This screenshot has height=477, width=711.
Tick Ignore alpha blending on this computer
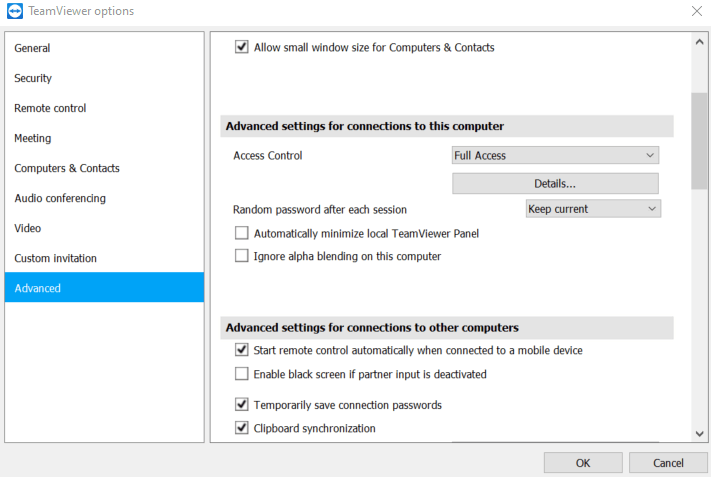click(x=242, y=256)
